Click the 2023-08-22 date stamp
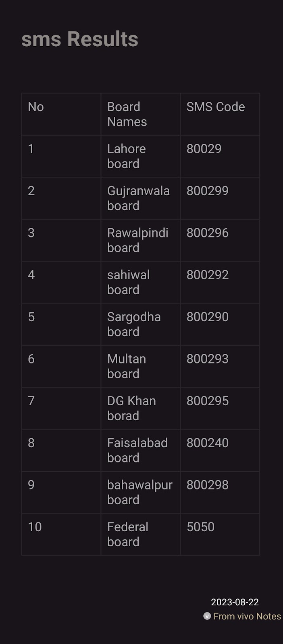This screenshot has width=283, height=644. 235,602
